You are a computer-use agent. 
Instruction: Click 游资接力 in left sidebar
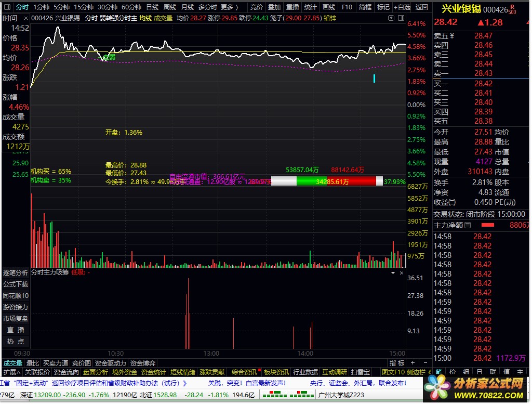click(16, 307)
